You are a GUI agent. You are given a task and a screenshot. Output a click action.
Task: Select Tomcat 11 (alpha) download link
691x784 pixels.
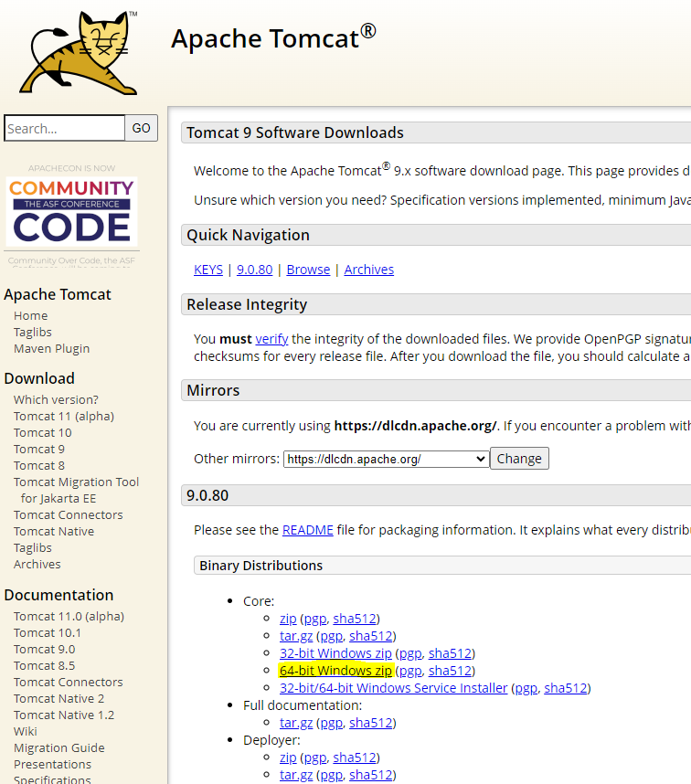click(x=63, y=417)
